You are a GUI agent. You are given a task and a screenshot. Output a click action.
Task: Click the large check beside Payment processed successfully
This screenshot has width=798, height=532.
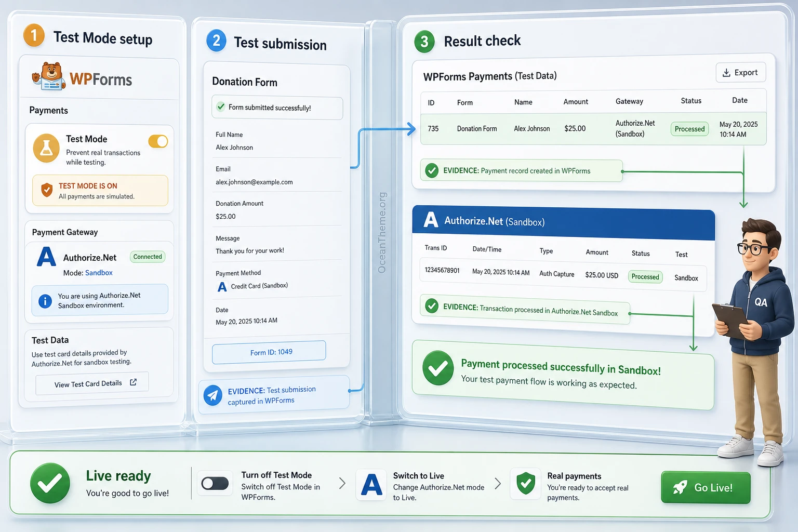(438, 368)
